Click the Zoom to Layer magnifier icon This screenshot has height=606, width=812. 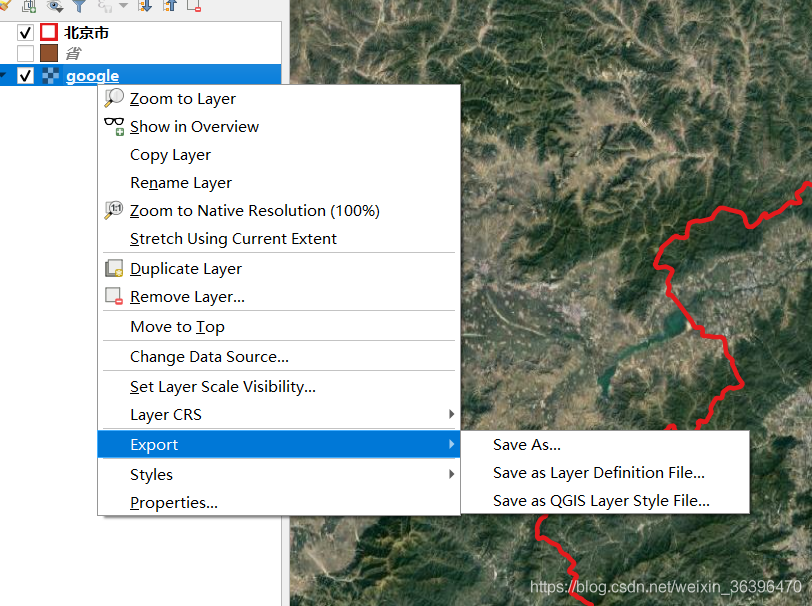click(114, 98)
